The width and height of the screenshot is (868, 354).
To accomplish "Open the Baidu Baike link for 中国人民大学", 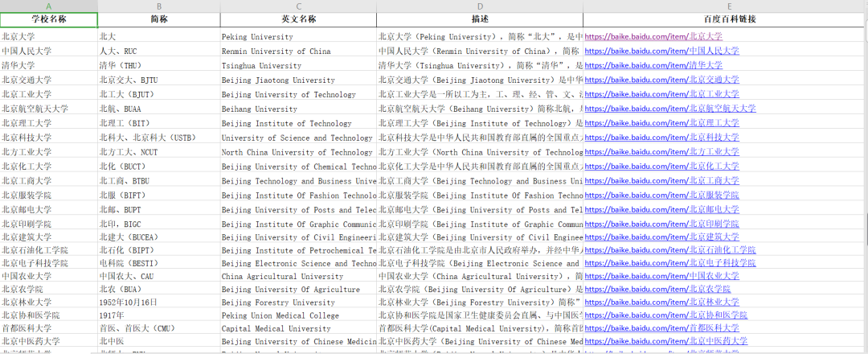I will click(x=661, y=51).
